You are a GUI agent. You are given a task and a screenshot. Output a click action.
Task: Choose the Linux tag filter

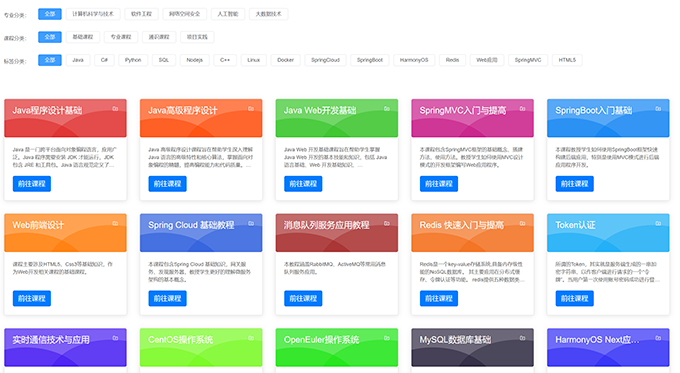coord(254,60)
